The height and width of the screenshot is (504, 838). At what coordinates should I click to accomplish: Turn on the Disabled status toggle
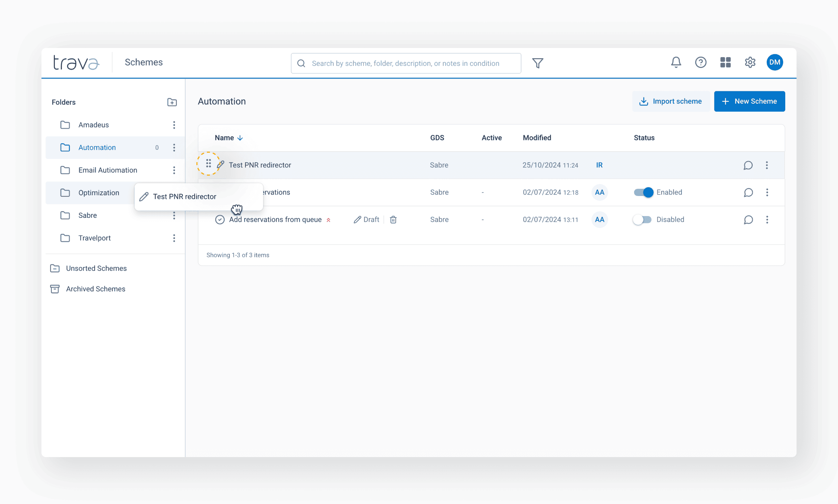pos(642,220)
